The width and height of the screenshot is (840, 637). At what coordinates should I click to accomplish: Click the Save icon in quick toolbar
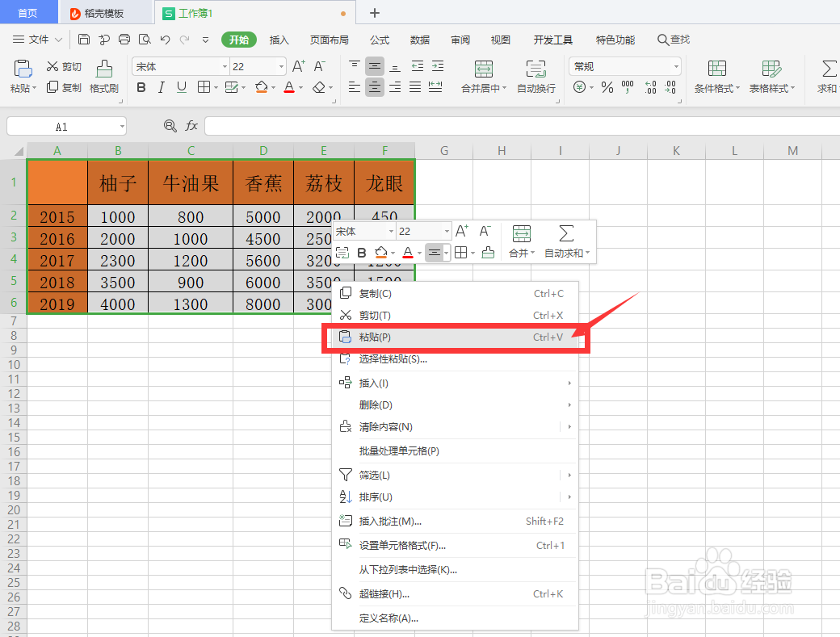[x=83, y=39]
